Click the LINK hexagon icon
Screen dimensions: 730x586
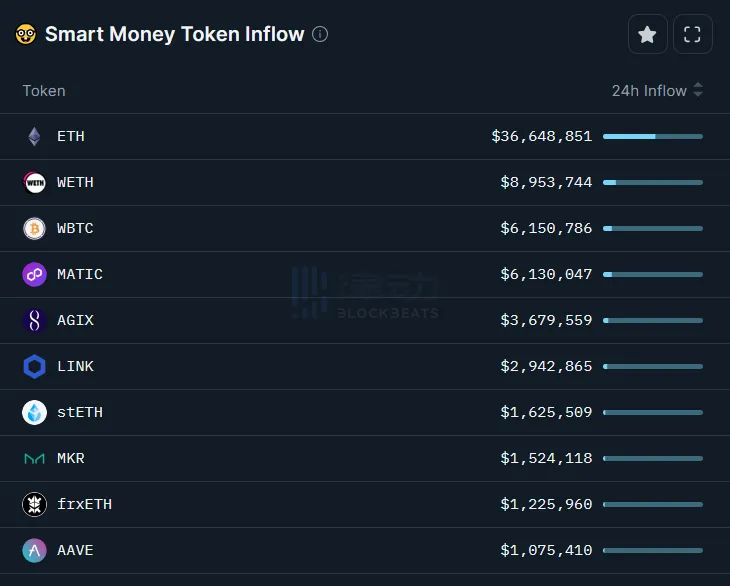pos(35,367)
